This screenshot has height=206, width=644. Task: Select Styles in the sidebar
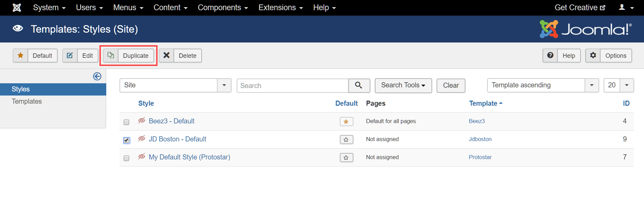[x=53, y=89]
